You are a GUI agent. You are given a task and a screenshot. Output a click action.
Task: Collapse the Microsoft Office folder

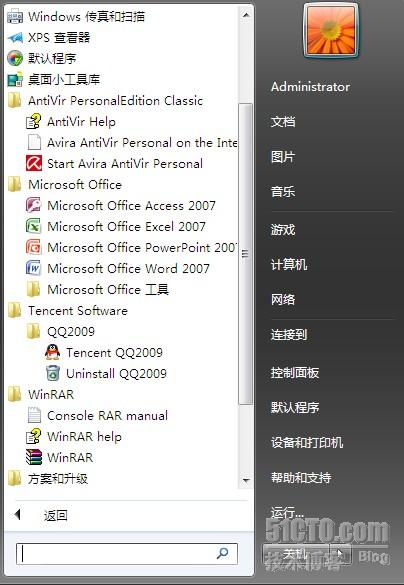click(65, 185)
